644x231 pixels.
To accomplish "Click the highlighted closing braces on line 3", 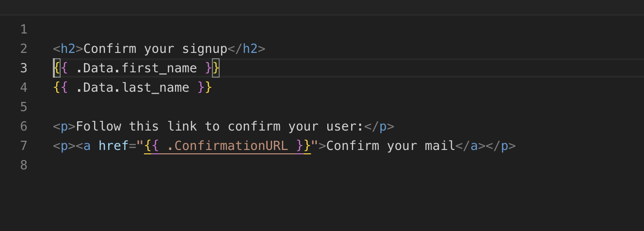I will (212, 68).
